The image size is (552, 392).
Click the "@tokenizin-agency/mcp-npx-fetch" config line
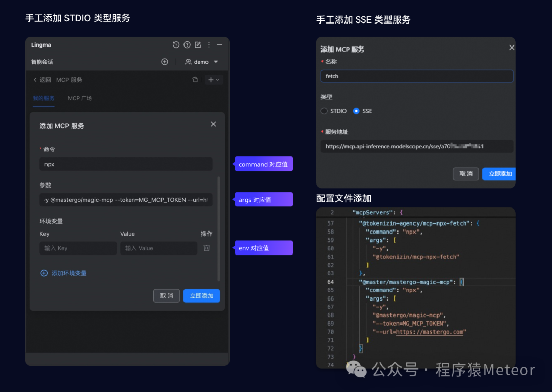click(x=414, y=223)
